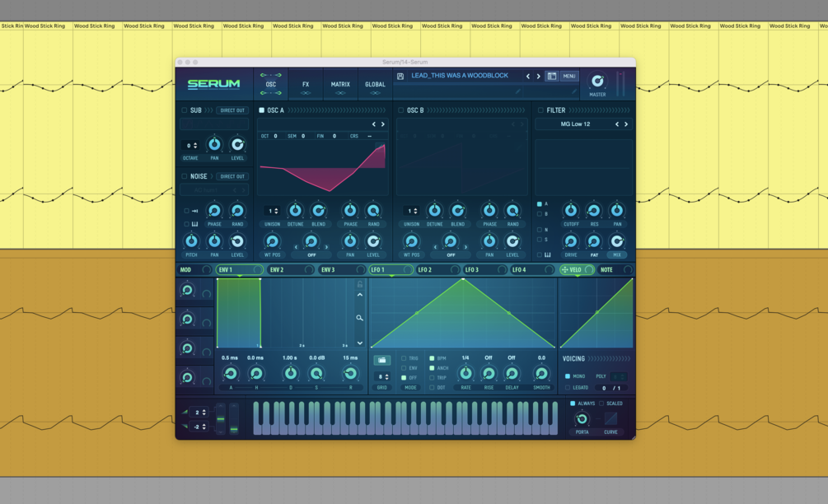Click the OSC A WT POS knob
828x504 pixels.
tap(272, 242)
